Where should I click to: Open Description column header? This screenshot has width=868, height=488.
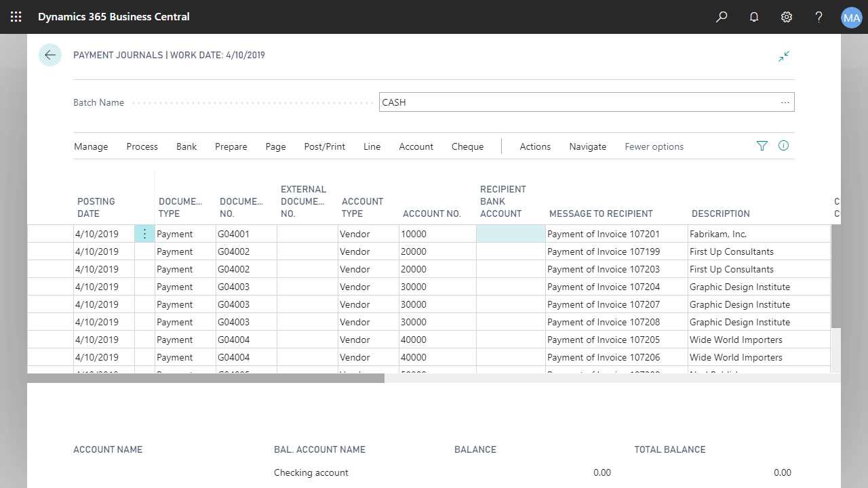coord(721,213)
